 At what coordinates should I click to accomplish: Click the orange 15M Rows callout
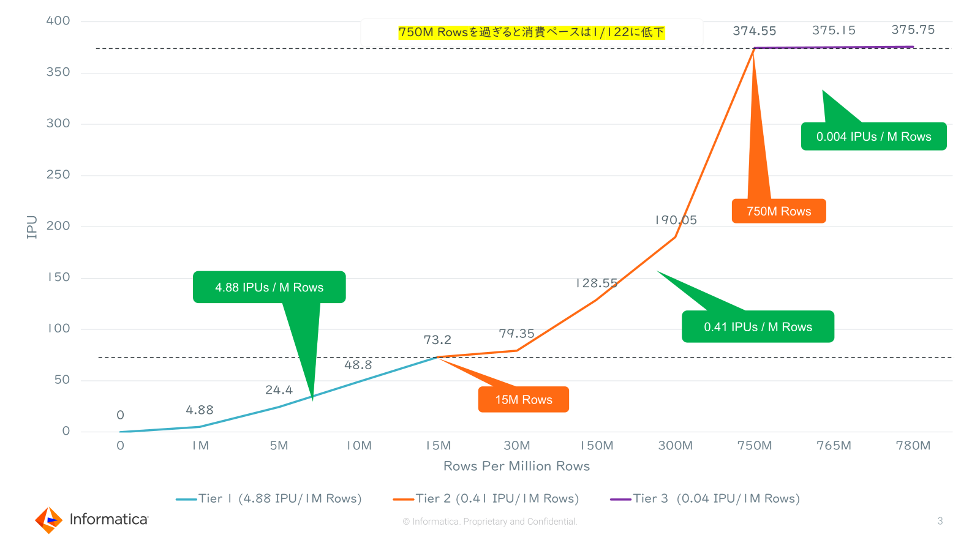click(523, 400)
